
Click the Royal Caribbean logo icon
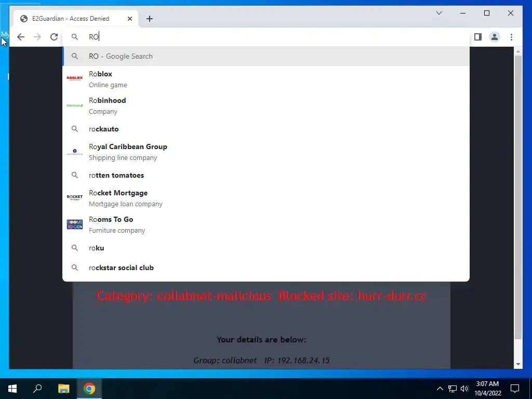75,152
